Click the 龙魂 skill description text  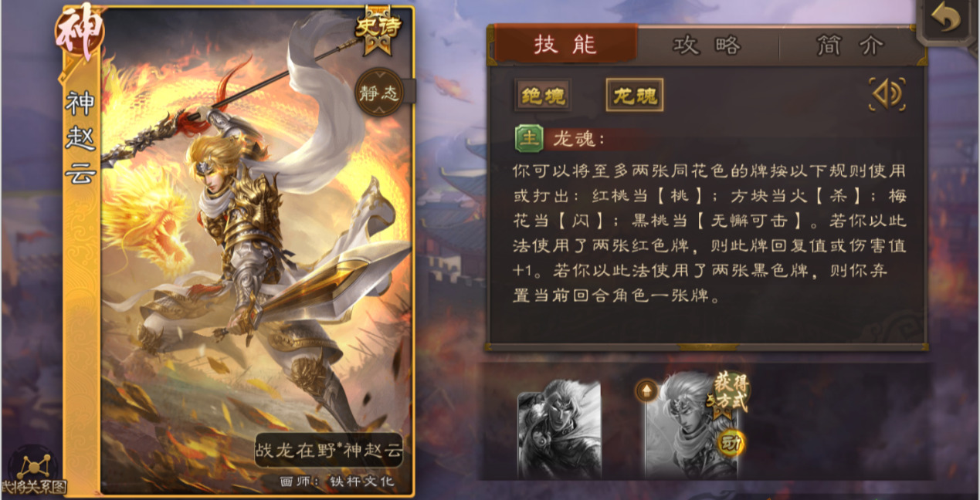(x=709, y=232)
